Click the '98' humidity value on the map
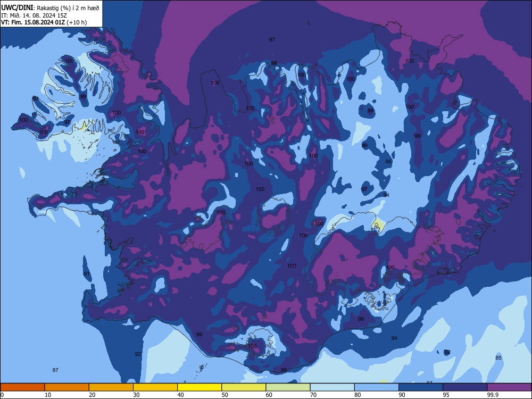Image resolution: width=532 pixels, height=399 pixels. pos(274,63)
